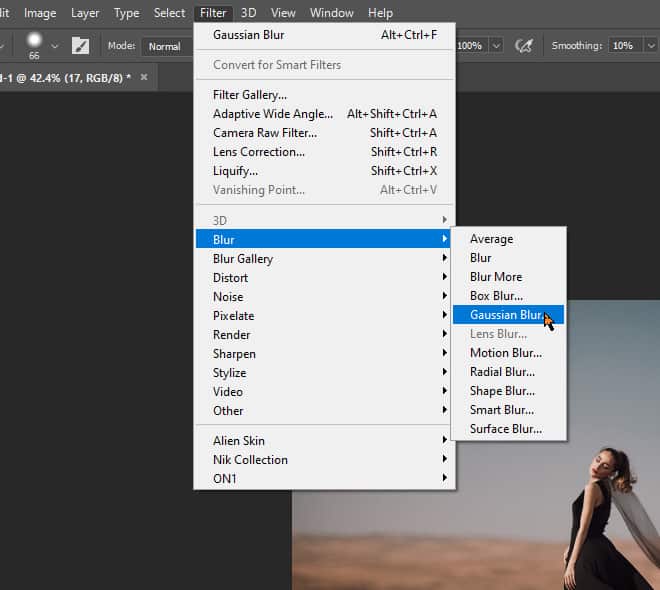This screenshot has width=660, height=590.
Task: Reapply last Gaussian Blur filter (Alt+Ctrl+F)
Action: [x=325, y=35]
